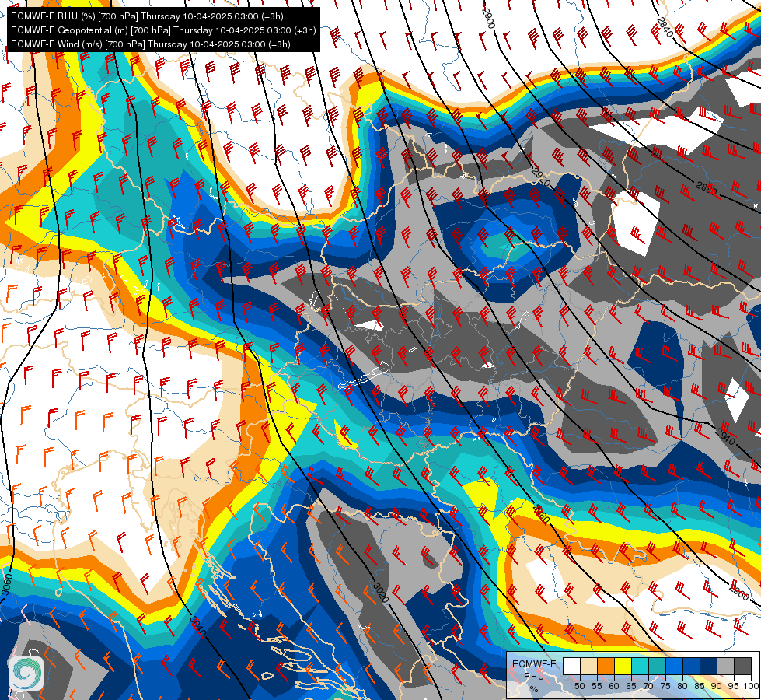Click the legend value 65
The image size is (761, 700).
pos(631,686)
